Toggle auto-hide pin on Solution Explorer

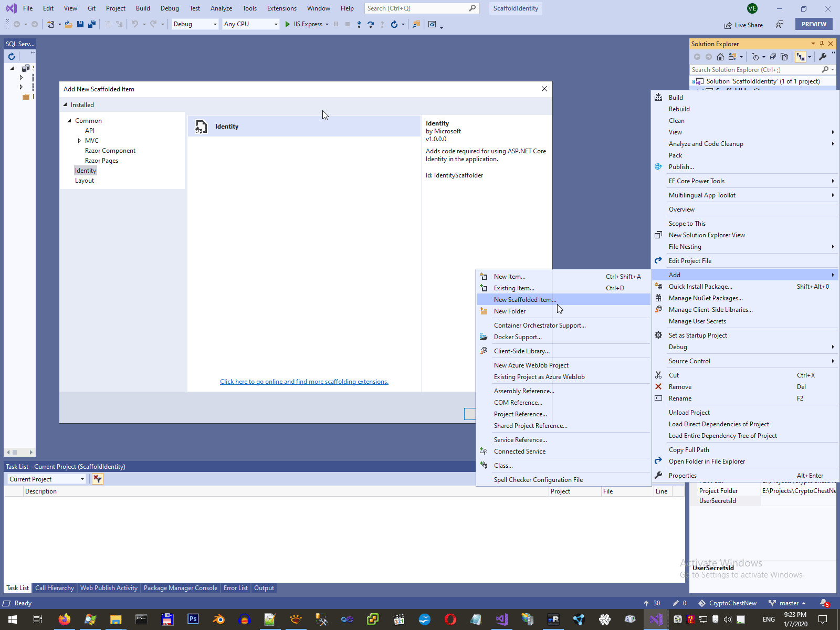[822, 44]
